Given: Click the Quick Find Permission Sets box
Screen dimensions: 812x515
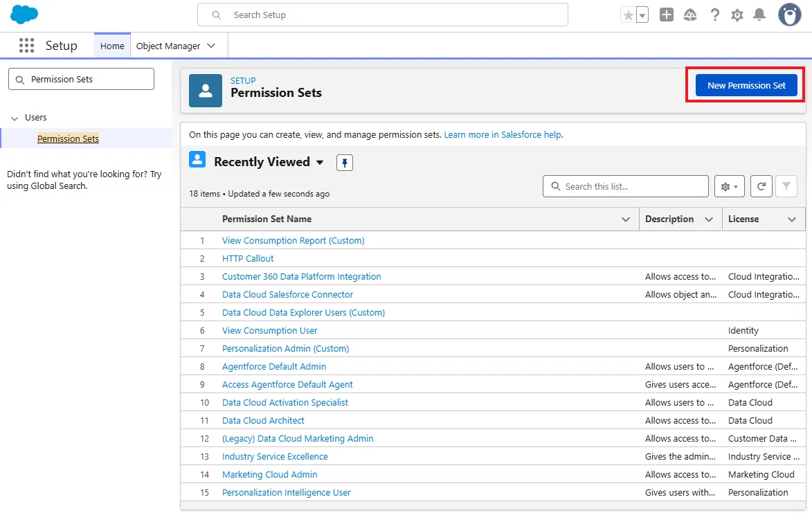Looking at the screenshot, I should click(x=81, y=79).
